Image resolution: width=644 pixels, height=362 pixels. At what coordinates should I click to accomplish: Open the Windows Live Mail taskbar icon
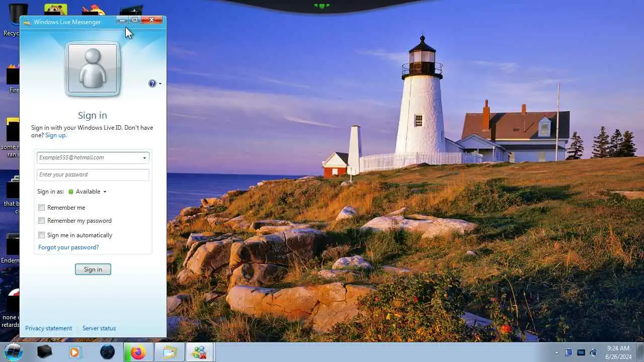(x=169, y=352)
